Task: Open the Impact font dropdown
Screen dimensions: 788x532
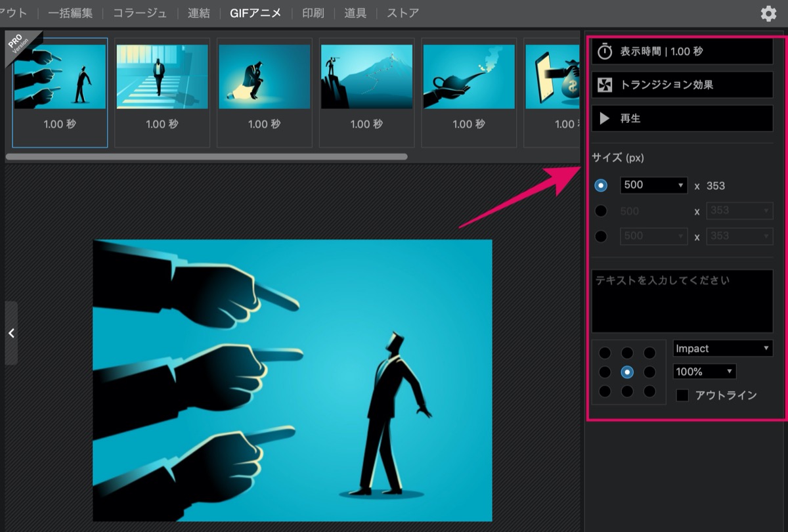Action: click(x=723, y=348)
